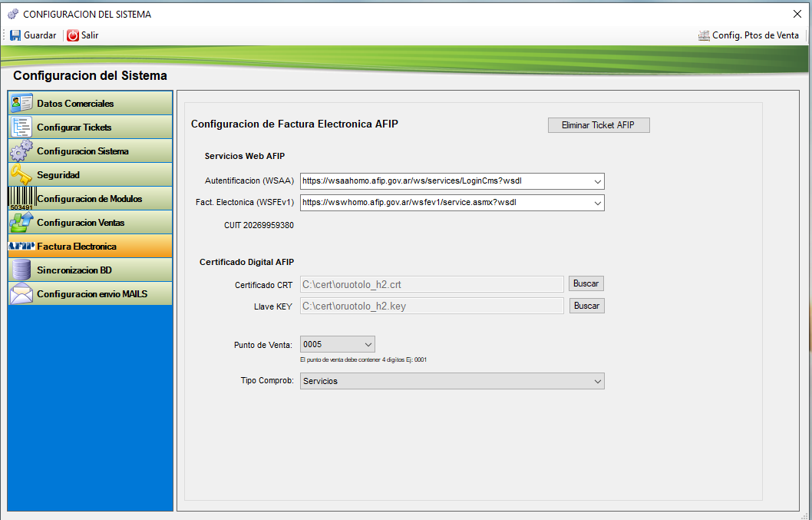Click the red Salir power icon
The width and height of the screenshot is (812, 520).
[x=73, y=35]
